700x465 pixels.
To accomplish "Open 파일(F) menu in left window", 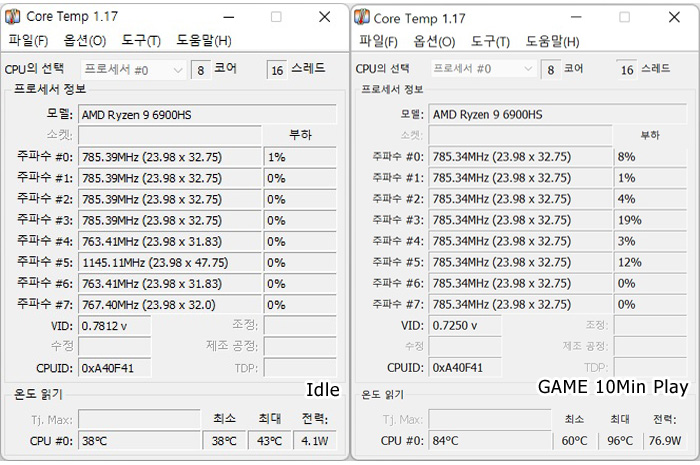I will tap(28, 41).
